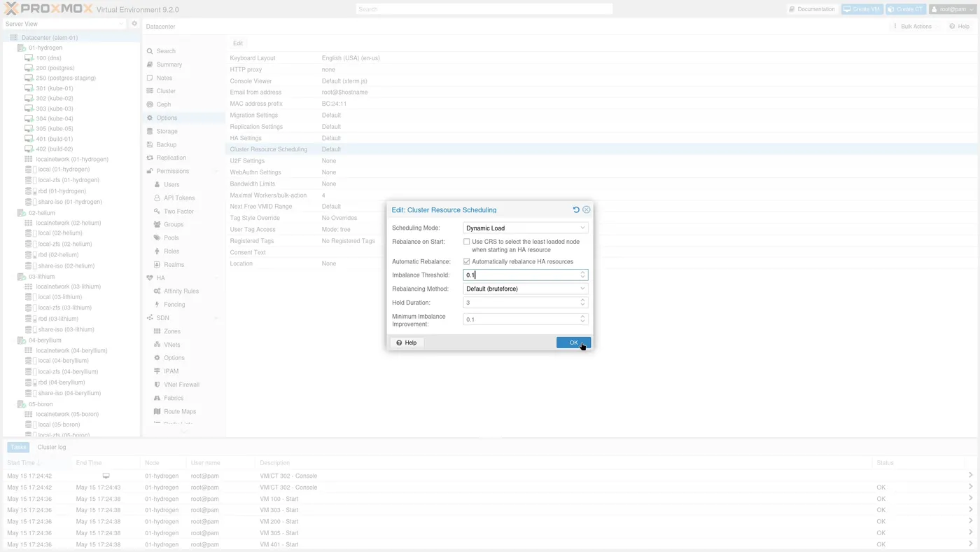Image resolution: width=980 pixels, height=552 pixels.
Task: Open Help in the edit dialog
Action: coord(406,343)
